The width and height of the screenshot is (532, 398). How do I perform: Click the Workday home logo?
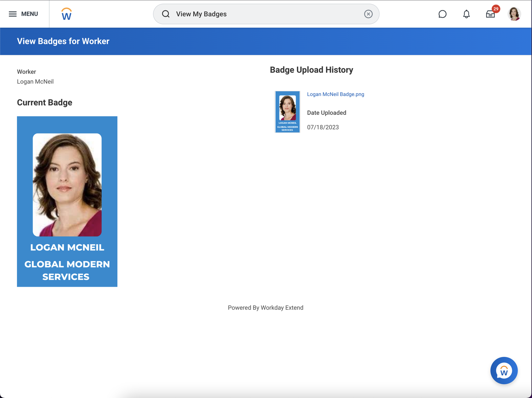66,14
